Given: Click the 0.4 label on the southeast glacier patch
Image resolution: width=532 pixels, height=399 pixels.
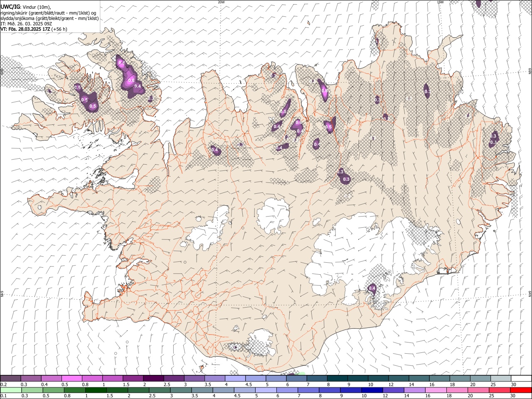Looking at the screenshot, I should tap(372, 288).
